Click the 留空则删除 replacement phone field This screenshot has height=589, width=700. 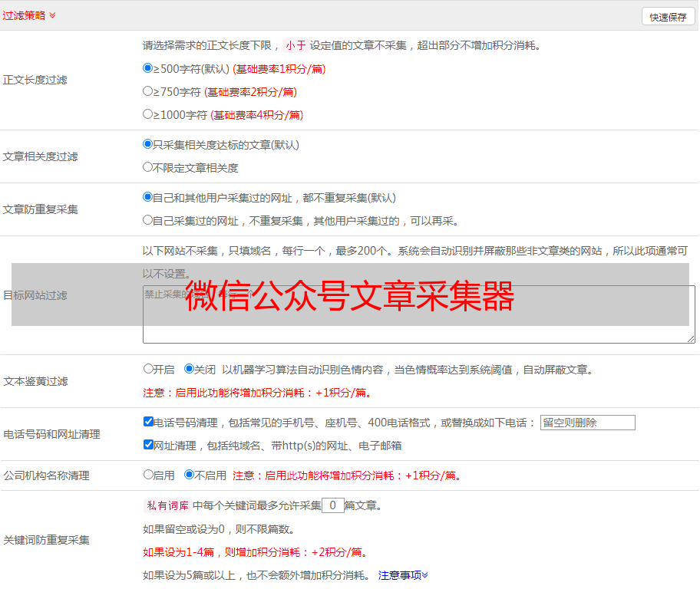coord(587,423)
